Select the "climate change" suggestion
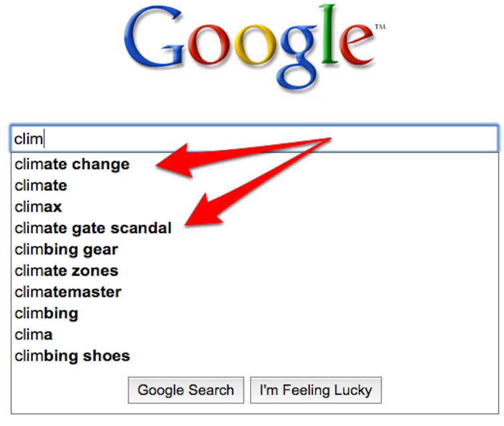Viewport: 504px width, 426px height. (x=72, y=164)
